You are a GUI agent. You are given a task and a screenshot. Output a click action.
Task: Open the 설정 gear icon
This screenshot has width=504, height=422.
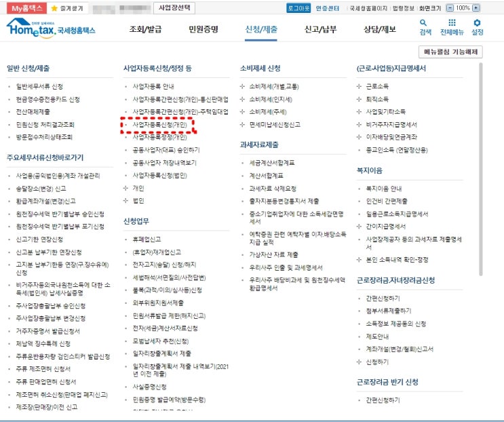tap(477, 22)
